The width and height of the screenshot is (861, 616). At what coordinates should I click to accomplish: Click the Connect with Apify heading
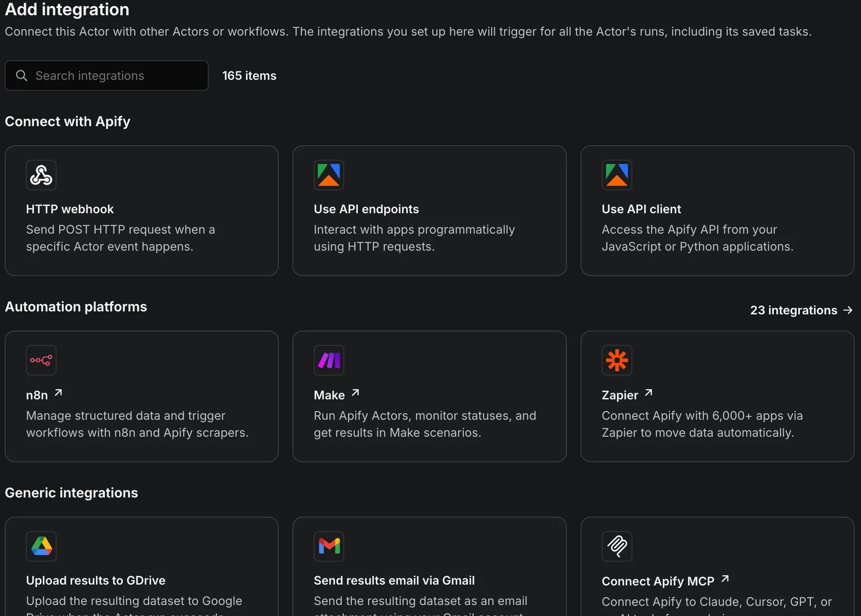tap(67, 121)
